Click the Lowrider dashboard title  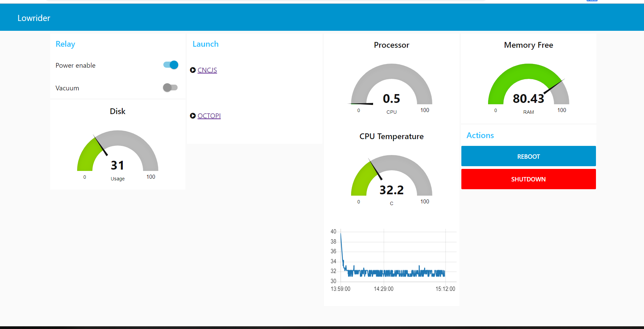coord(34,18)
